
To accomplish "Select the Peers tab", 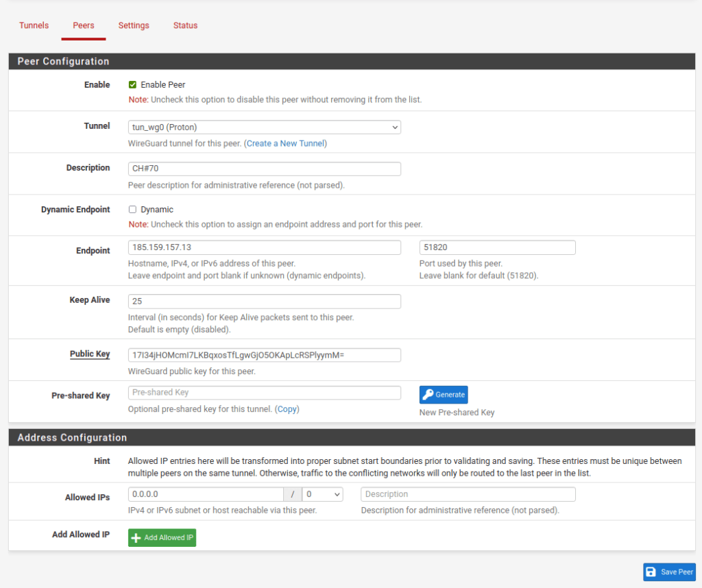I will click(x=83, y=25).
